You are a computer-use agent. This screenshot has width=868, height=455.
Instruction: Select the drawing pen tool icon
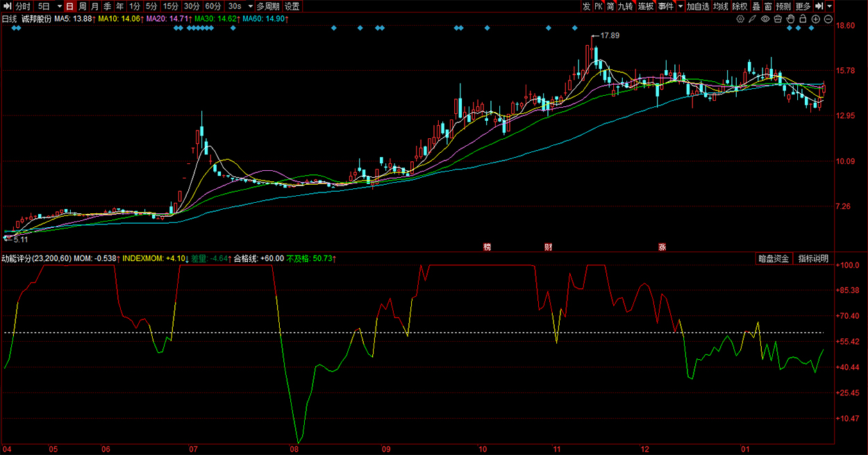click(753, 19)
